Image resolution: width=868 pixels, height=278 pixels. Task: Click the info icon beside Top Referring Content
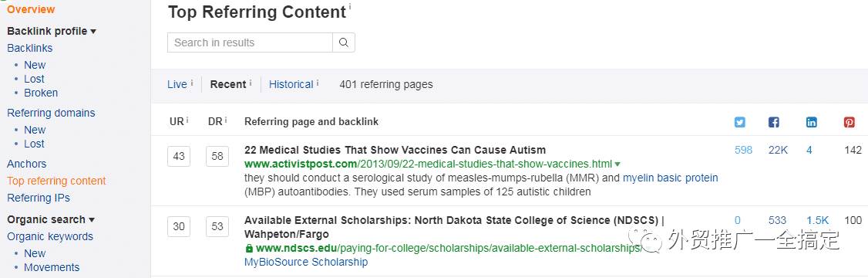(350, 7)
